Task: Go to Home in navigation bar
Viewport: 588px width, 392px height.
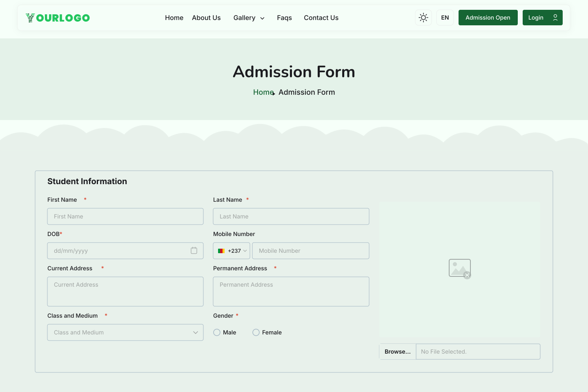Action: 174,18
